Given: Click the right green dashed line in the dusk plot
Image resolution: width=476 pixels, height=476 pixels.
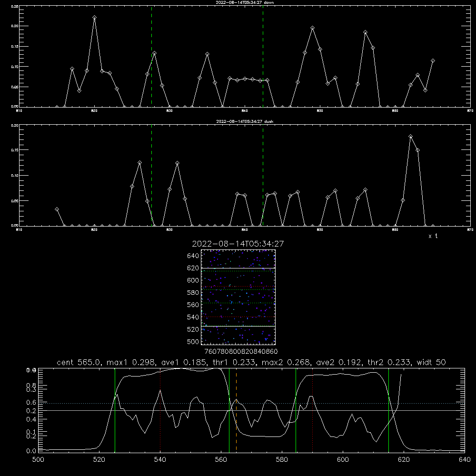Looking at the screenshot, I should pyautogui.click(x=263, y=175).
